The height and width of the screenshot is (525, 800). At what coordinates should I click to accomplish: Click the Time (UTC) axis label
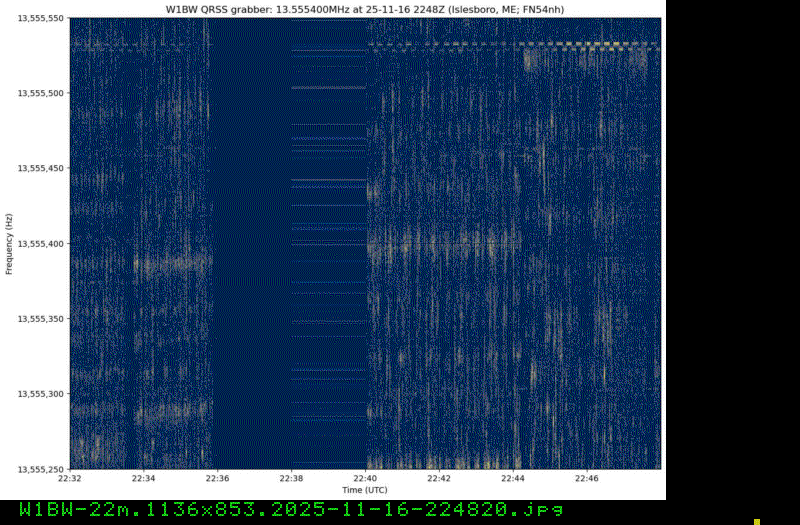pos(365,491)
